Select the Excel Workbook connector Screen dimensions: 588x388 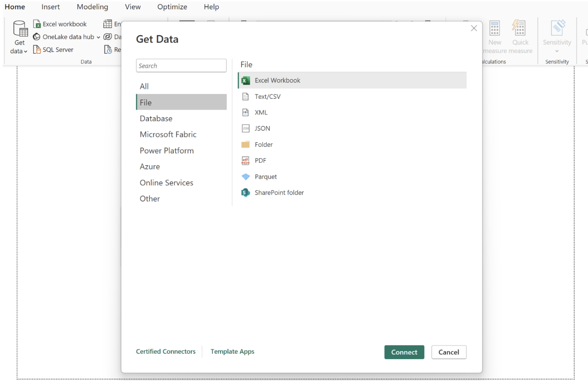coord(277,80)
